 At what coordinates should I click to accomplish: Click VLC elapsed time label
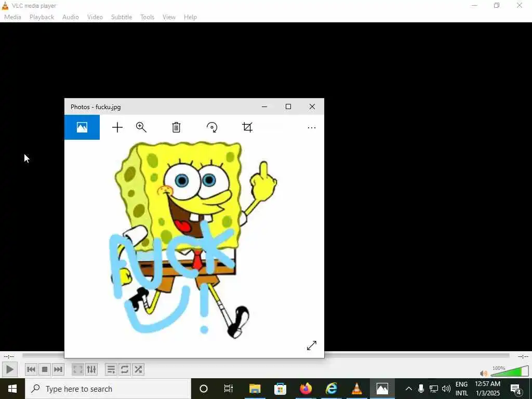[9, 356]
